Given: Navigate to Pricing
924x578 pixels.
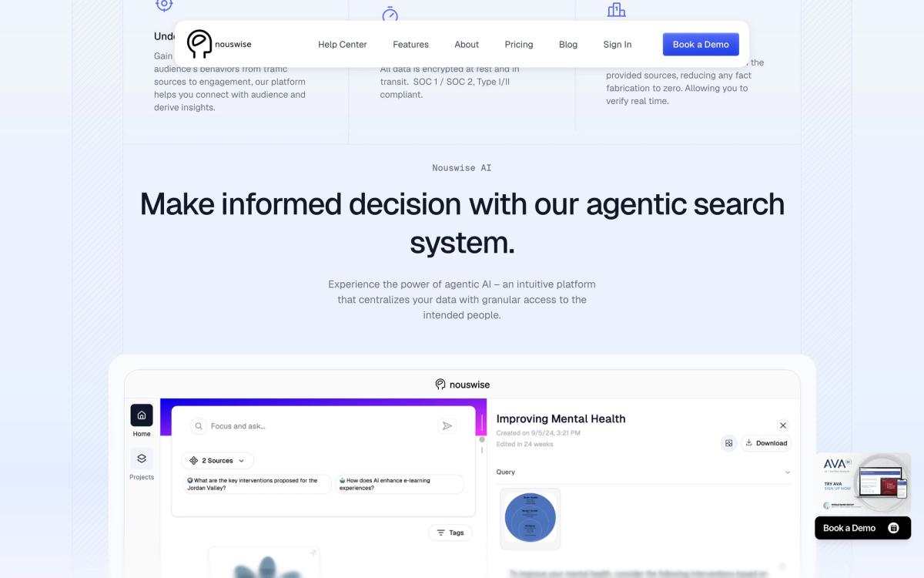Looking at the screenshot, I should pyautogui.click(x=519, y=45).
